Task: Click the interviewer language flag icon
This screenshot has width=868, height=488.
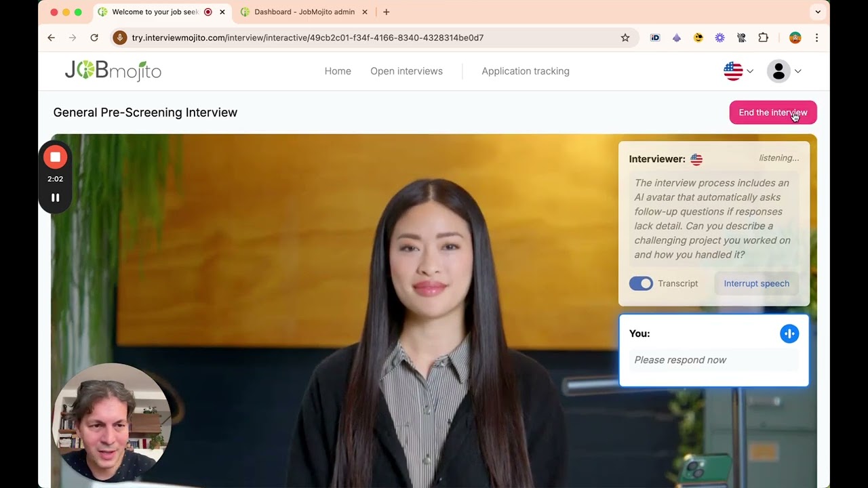Action: click(x=696, y=159)
